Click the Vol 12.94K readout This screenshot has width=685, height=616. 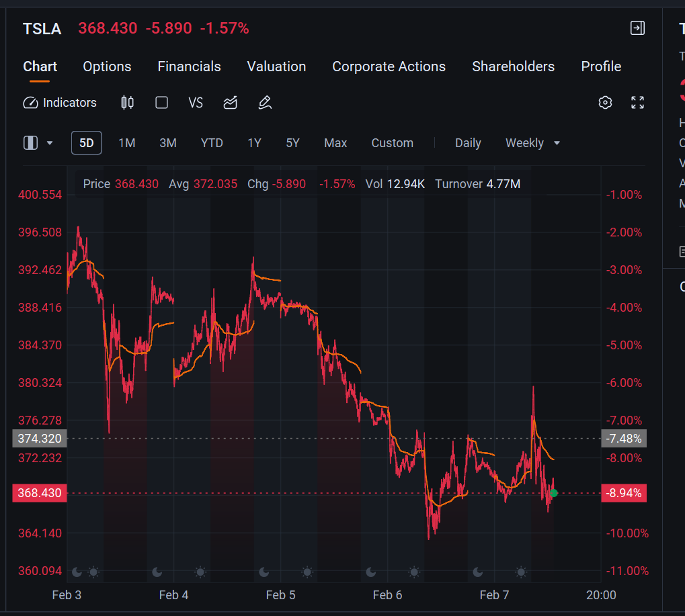tap(395, 184)
